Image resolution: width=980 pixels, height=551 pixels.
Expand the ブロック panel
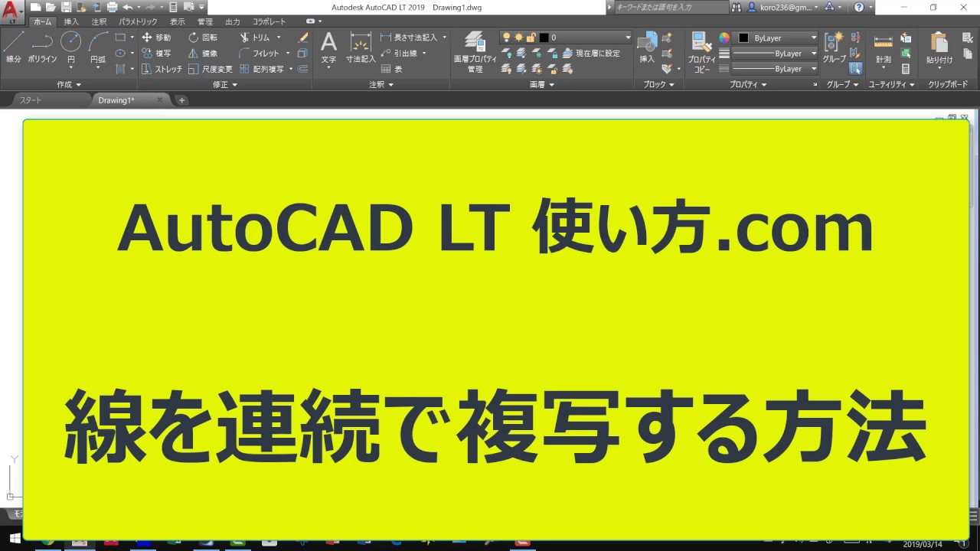point(658,84)
